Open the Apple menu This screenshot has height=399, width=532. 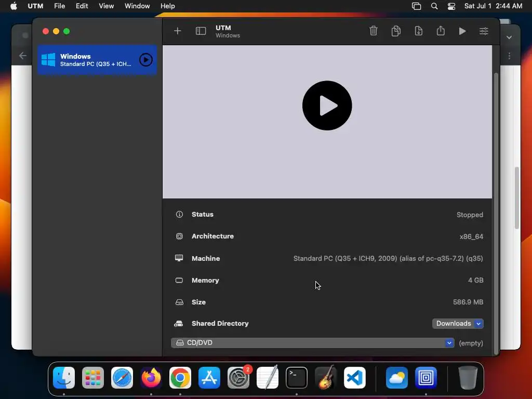[x=14, y=6]
